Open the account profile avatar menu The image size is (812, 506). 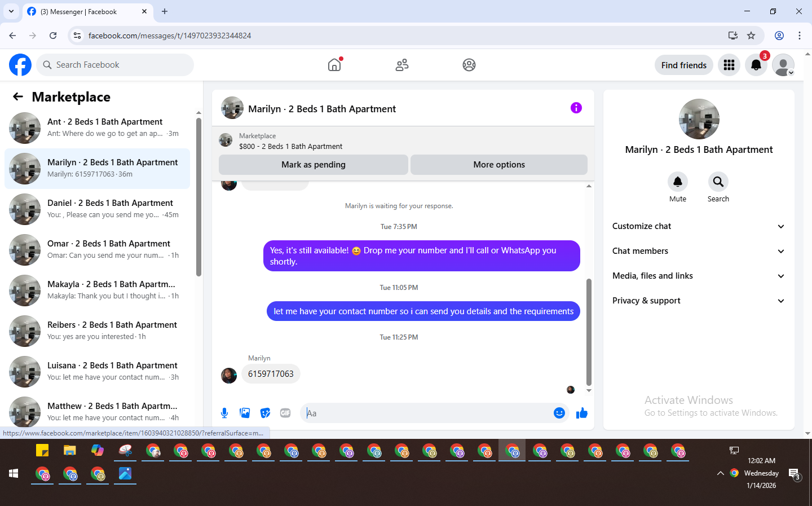pyautogui.click(x=783, y=65)
